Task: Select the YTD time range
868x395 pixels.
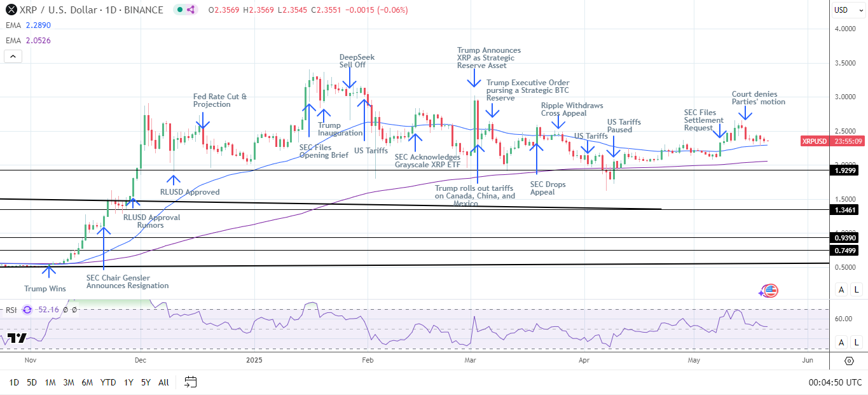Action: tap(108, 382)
